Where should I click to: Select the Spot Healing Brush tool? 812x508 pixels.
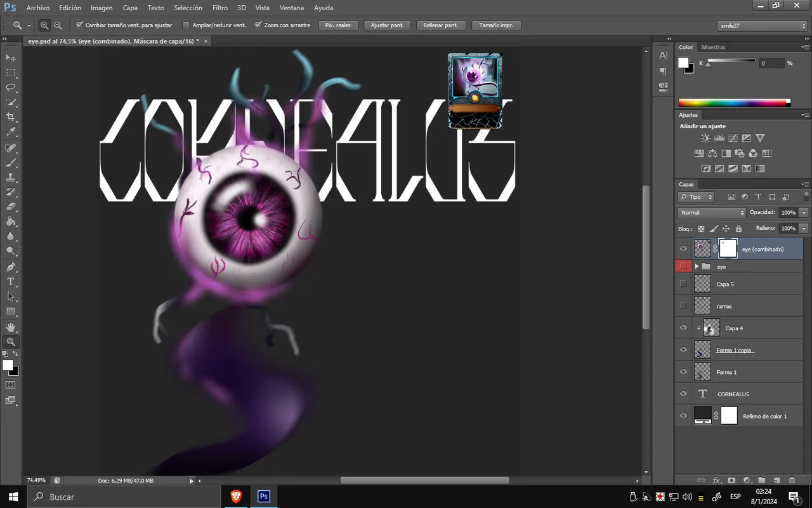11,148
